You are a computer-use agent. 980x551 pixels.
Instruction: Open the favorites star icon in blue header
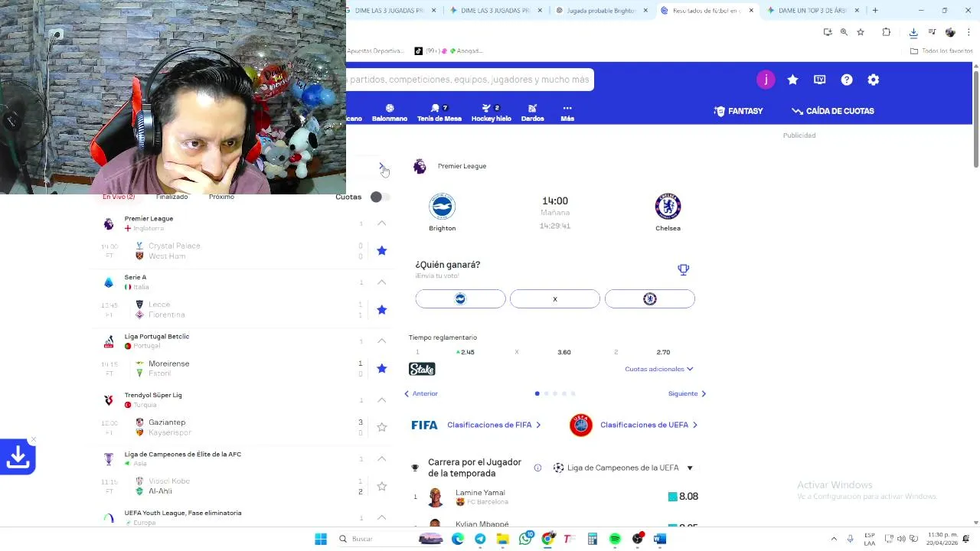[x=792, y=80]
